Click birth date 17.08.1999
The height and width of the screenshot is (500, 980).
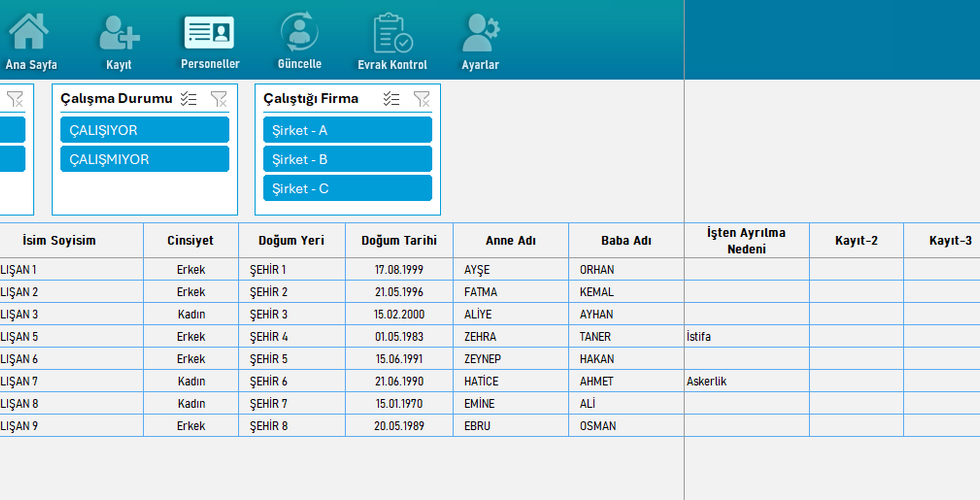(x=399, y=269)
